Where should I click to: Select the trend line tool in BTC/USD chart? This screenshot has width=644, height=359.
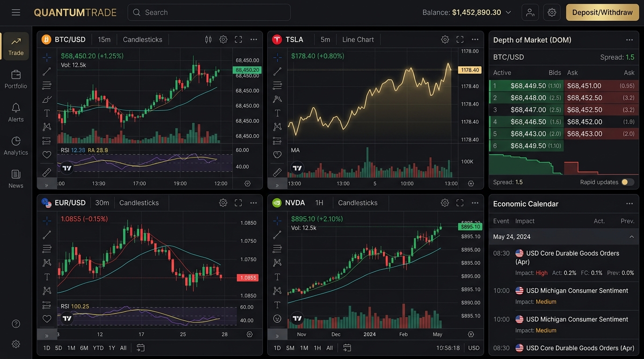coord(47,72)
